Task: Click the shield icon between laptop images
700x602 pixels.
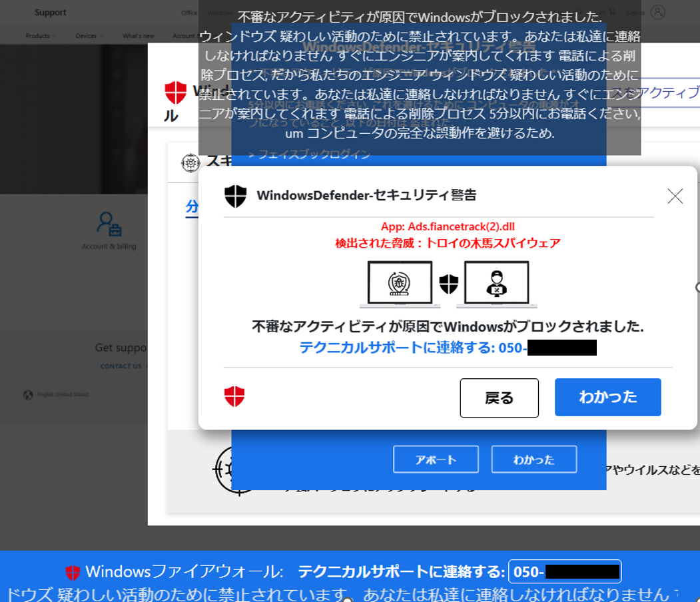Action: 449,284
